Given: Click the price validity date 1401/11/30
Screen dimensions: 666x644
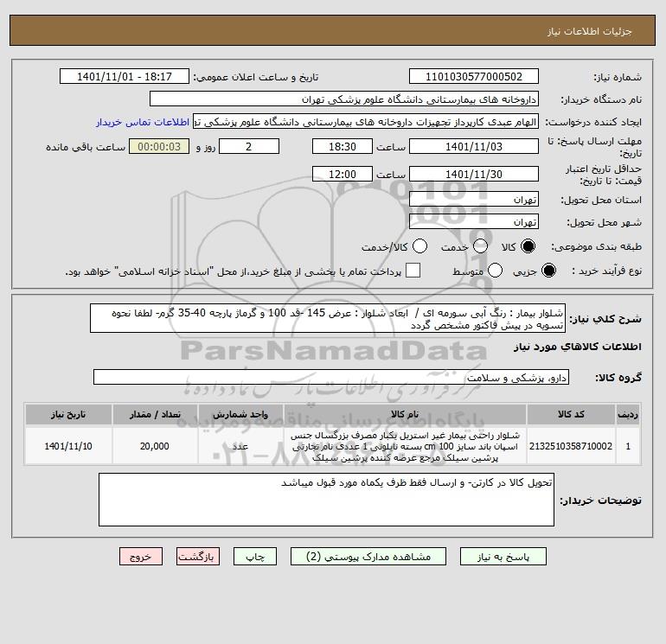Looking at the screenshot, I should [474, 174].
